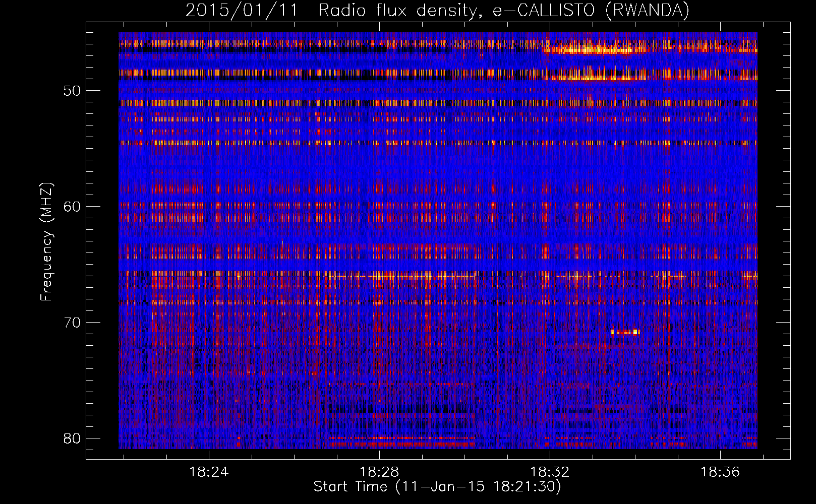Click the 18:24 time axis label

pos(208,472)
